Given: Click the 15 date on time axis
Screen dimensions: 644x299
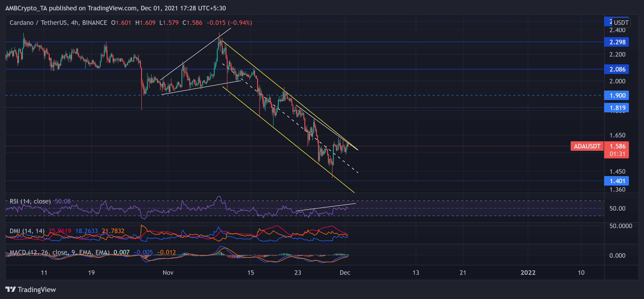Looking at the screenshot, I should point(250,273).
